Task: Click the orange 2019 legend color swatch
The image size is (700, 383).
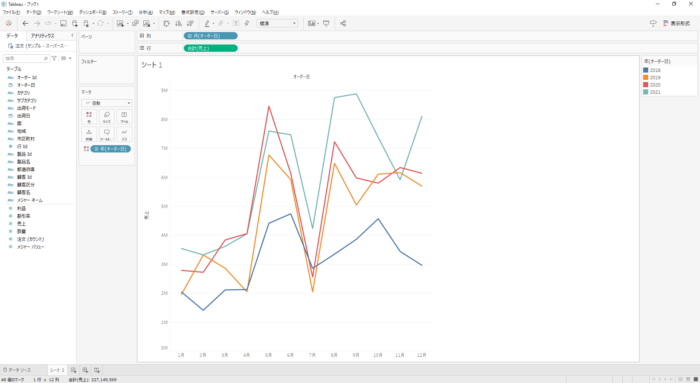Action: [646, 77]
